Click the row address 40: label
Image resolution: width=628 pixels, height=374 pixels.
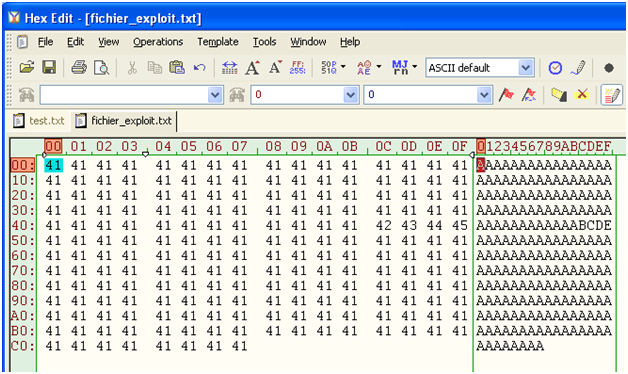(22, 225)
